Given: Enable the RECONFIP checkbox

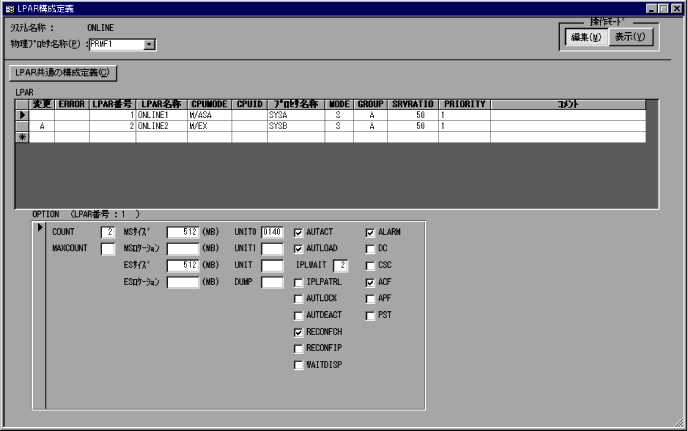Looking at the screenshot, I should pyautogui.click(x=298, y=348).
